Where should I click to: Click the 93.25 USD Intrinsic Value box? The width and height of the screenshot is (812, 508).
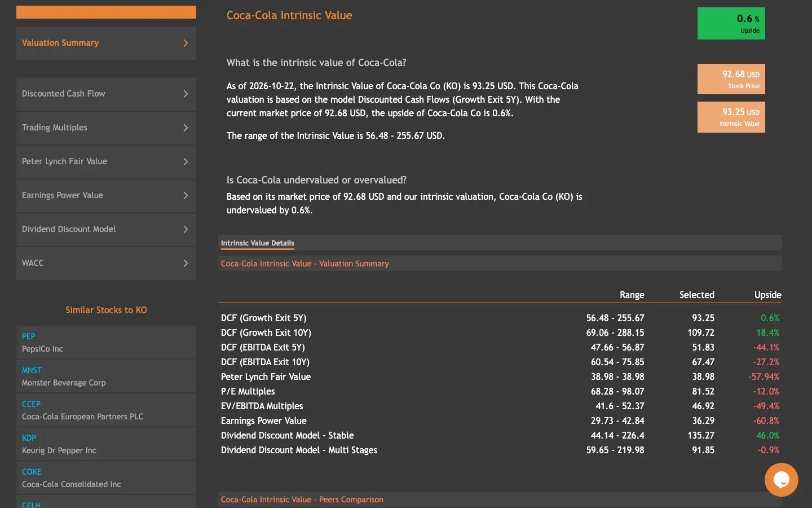[731, 117]
